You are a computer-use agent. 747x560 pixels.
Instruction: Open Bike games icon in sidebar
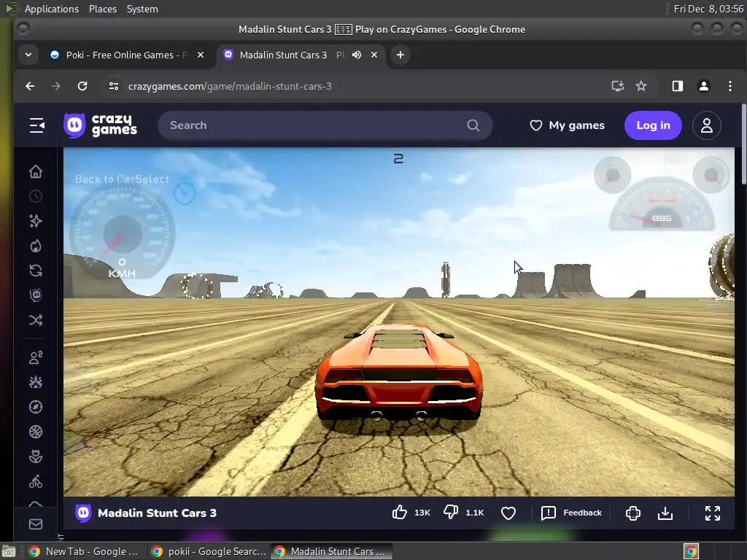36,481
